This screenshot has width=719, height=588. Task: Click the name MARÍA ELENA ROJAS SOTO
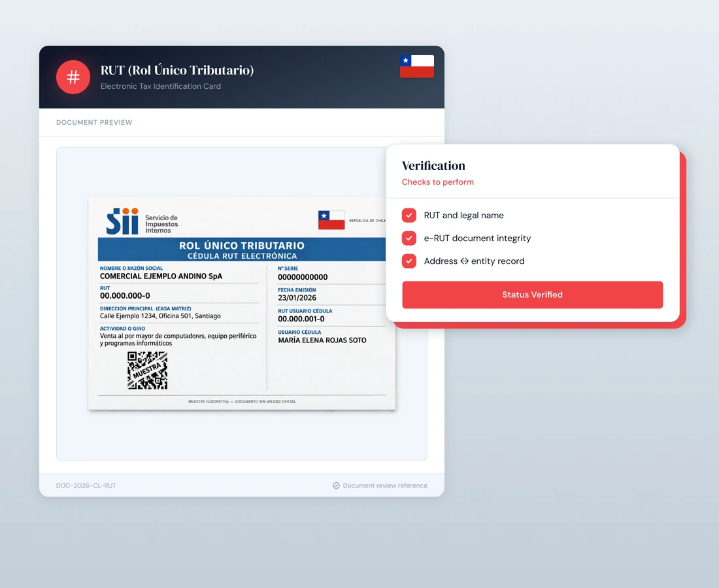pos(322,340)
